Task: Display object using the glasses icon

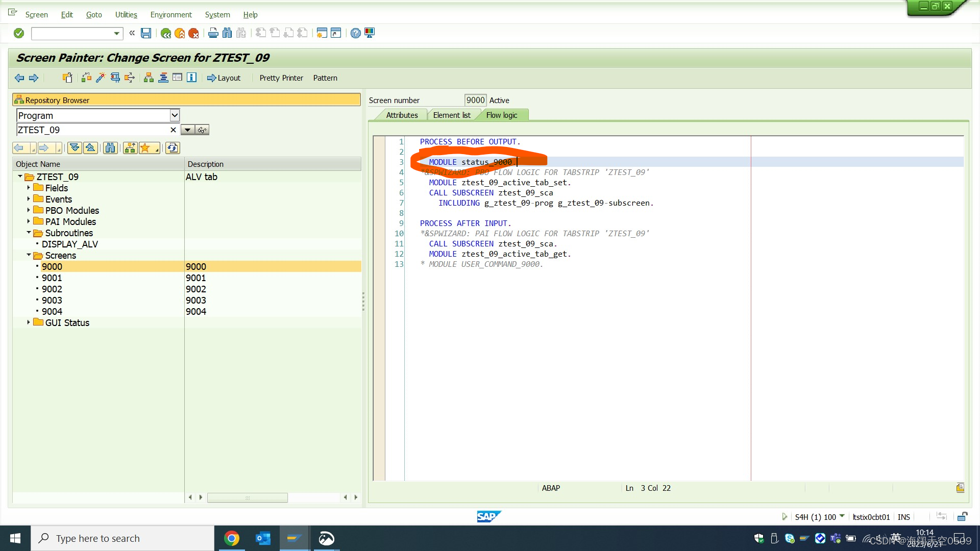Action: pos(203,130)
